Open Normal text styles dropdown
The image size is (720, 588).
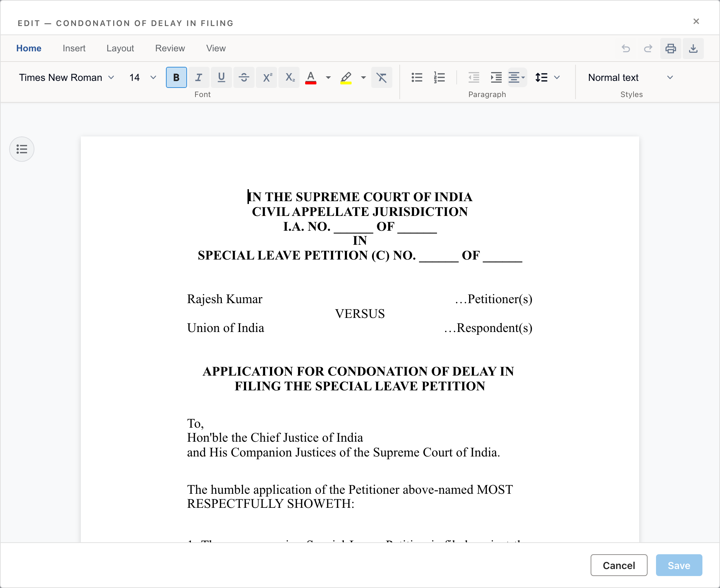click(631, 77)
